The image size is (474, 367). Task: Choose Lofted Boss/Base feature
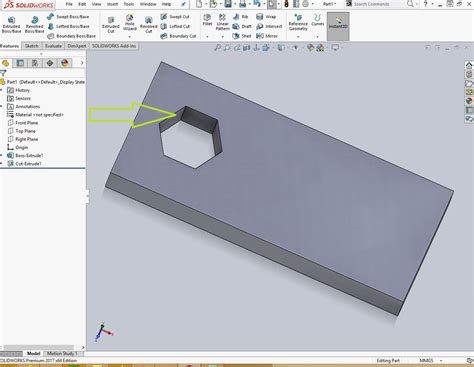[68, 26]
